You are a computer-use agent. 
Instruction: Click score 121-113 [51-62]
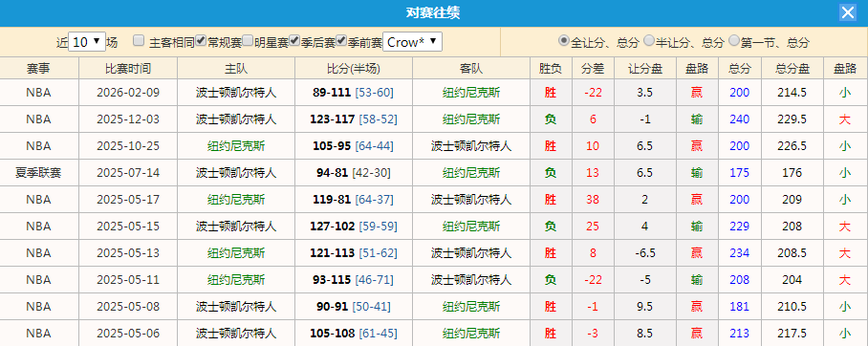pos(354,253)
